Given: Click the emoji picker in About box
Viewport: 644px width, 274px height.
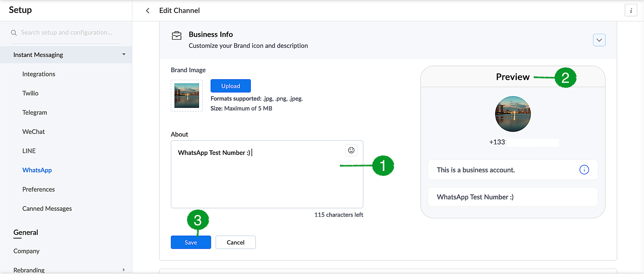Looking at the screenshot, I should click(351, 150).
